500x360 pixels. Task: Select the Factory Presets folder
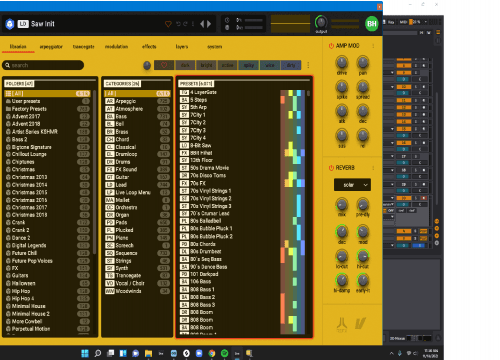pyautogui.click(x=47, y=109)
